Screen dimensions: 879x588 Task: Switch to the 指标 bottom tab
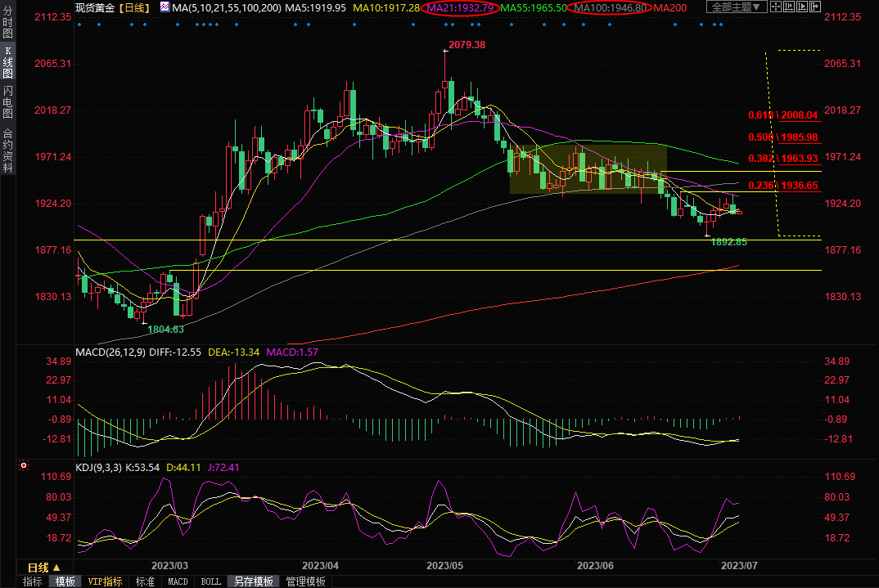tap(33, 581)
